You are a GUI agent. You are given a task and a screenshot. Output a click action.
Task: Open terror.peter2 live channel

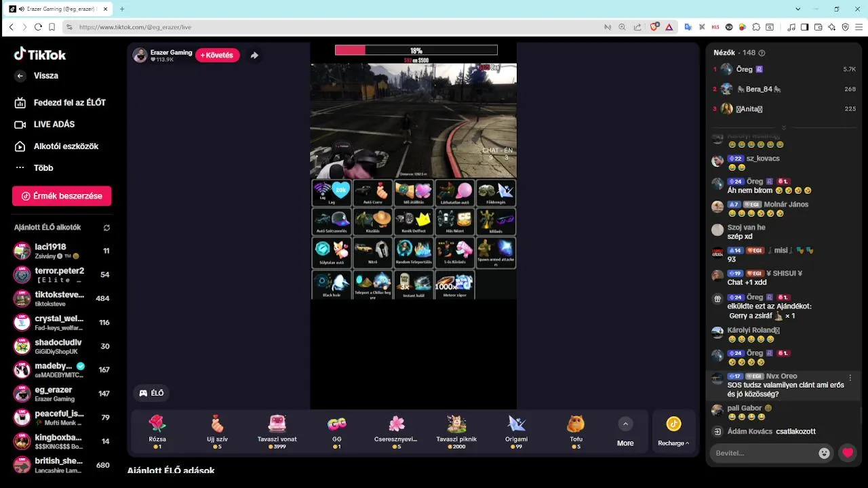coord(62,274)
